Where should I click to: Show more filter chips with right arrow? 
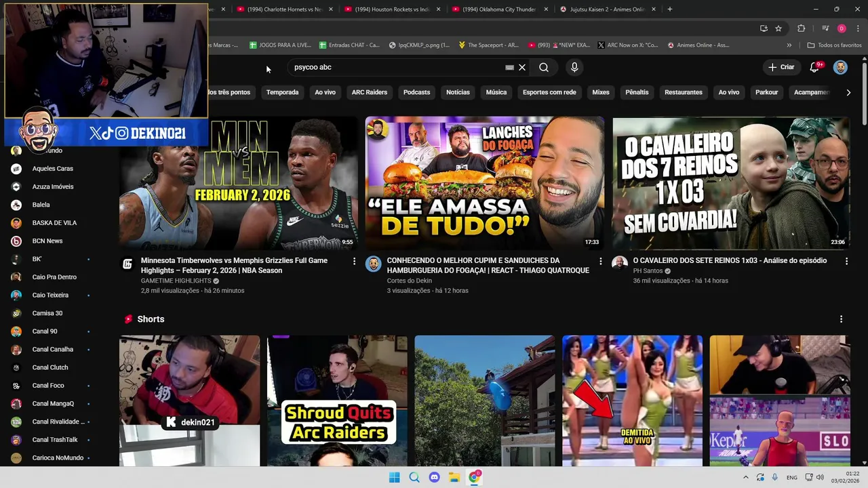click(x=848, y=92)
